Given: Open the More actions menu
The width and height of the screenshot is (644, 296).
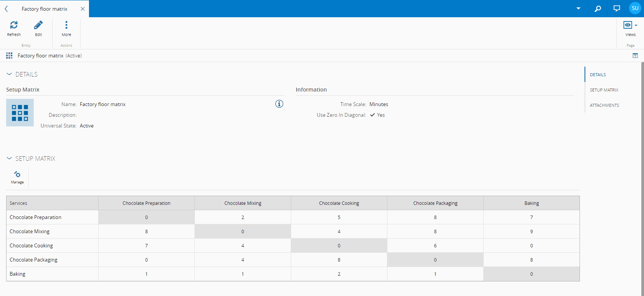Looking at the screenshot, I should [x=66, y=25].
